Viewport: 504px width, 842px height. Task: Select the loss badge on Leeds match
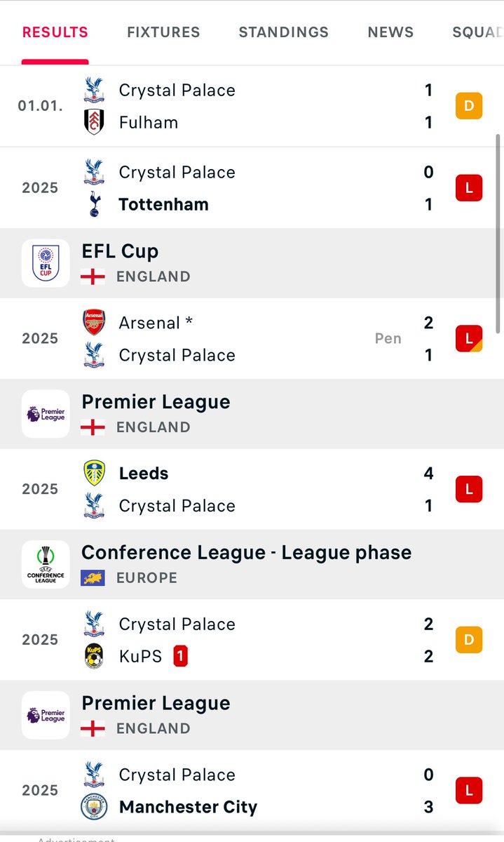469,489
